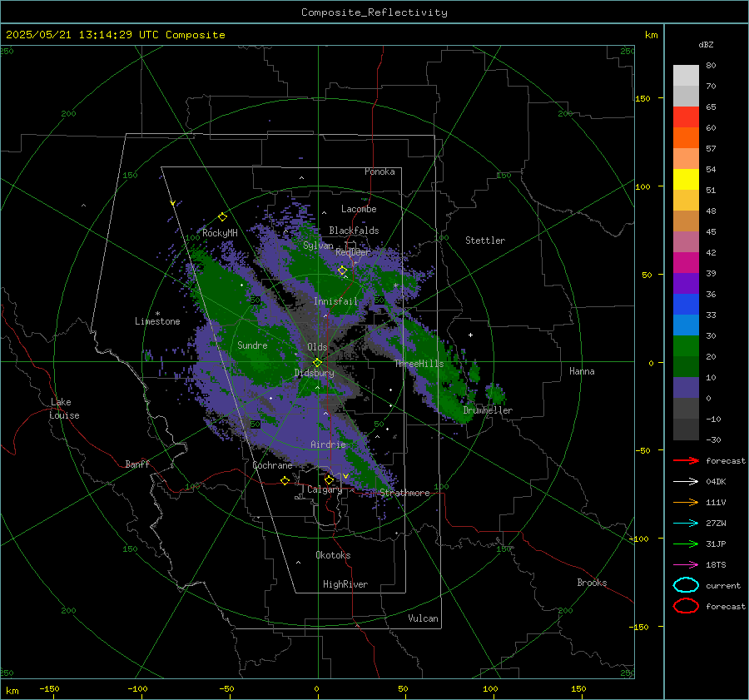The image size is (749, 700).
Task: Click the Okotoks town label
Action: coord(333,555)
